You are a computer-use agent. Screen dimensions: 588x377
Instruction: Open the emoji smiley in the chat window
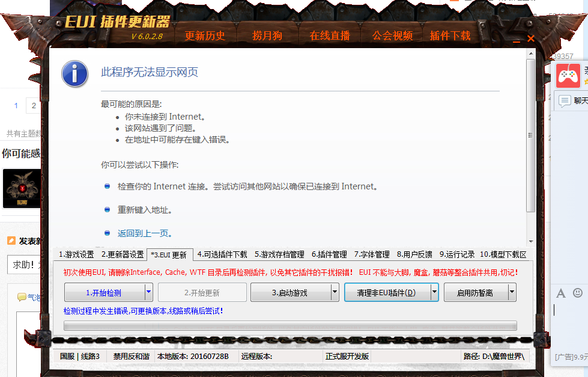click(578, 292)
